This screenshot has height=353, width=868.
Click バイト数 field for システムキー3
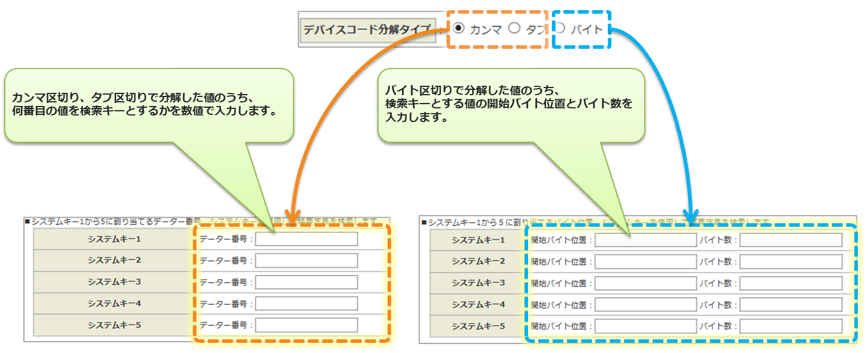point(791,283)
